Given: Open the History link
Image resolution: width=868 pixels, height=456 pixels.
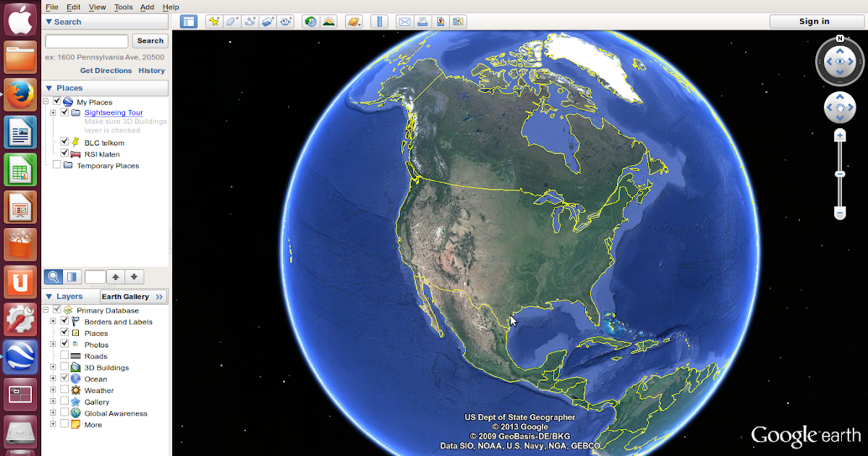Looking at the screenshot, I should 152,70.
